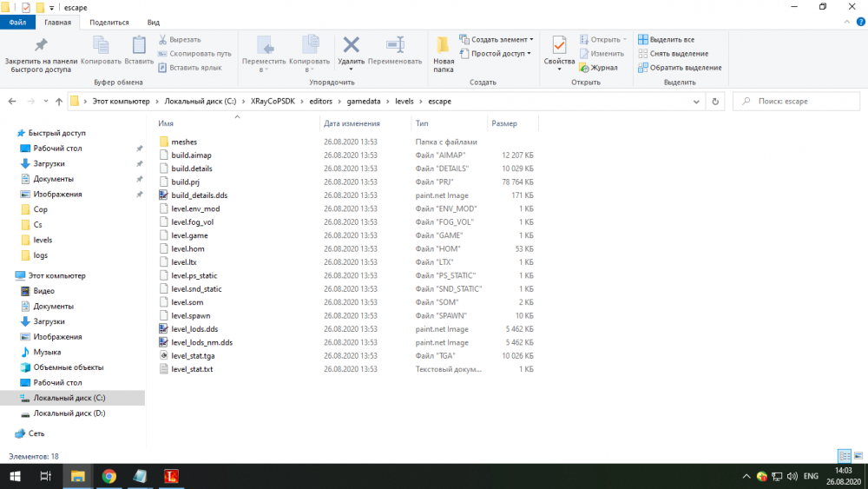Click Выделить все
Screen dimensions: 868x489
(666, 40)
